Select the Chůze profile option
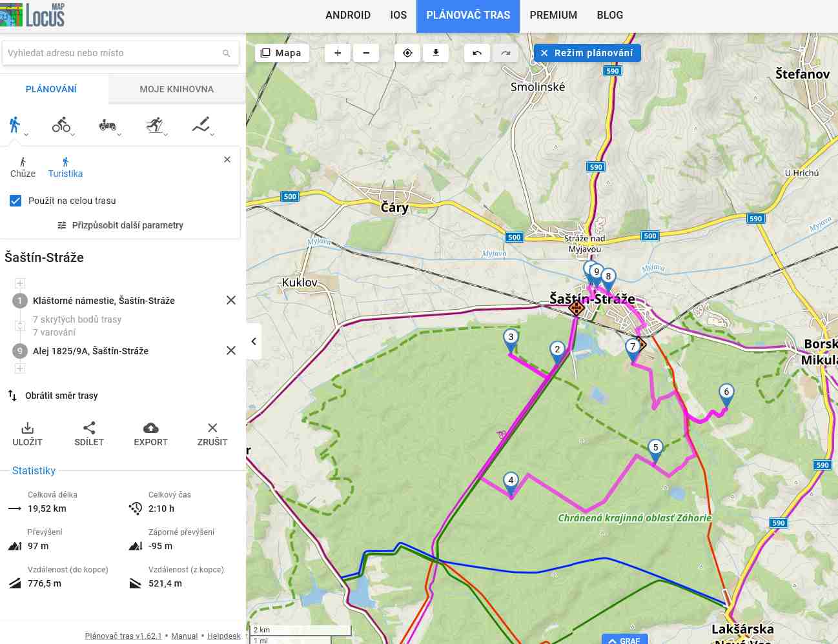The image size is (838, 644). (x=23, y=167)
